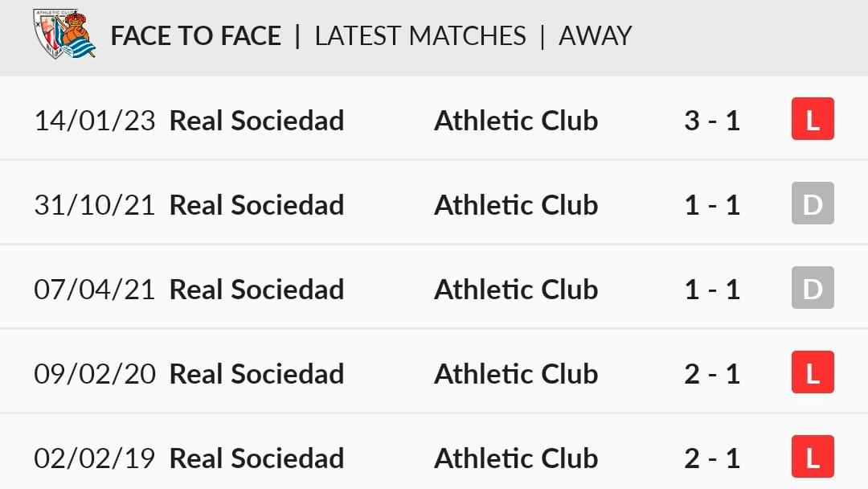868x489 pixels.
Task: Select Athletic Club in the 07/04/21 row
Action: [516, 290]
